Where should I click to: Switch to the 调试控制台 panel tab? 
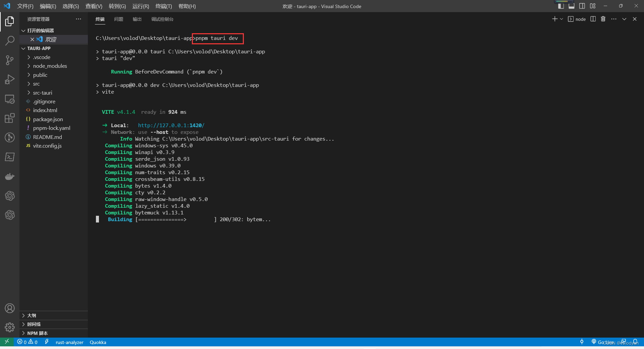coord(162,19)
